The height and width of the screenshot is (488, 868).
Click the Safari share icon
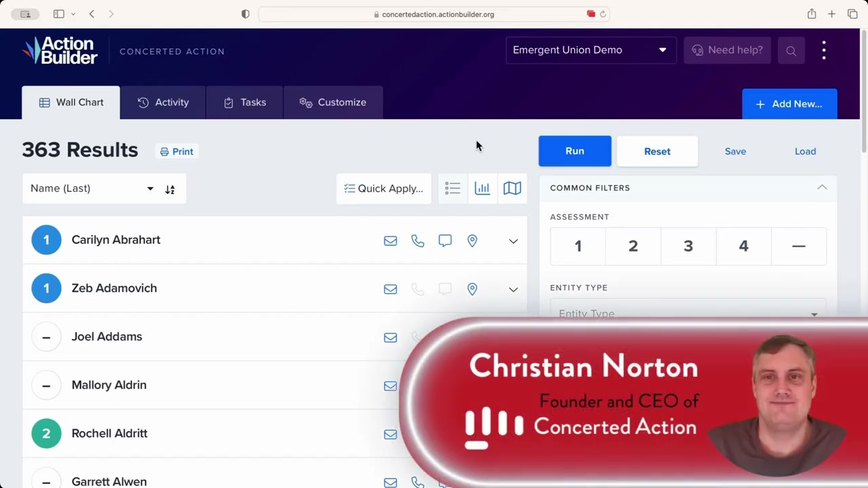812,14
